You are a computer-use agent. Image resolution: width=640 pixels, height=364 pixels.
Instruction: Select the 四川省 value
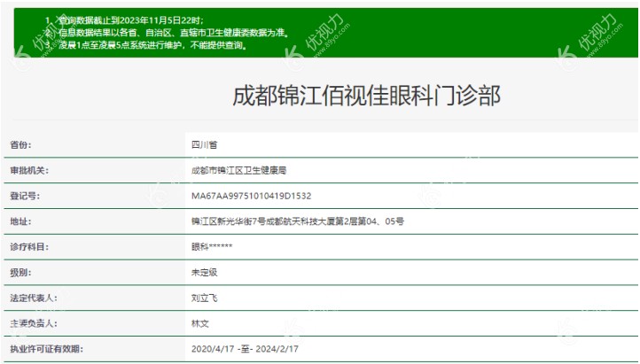pos(204,144)
